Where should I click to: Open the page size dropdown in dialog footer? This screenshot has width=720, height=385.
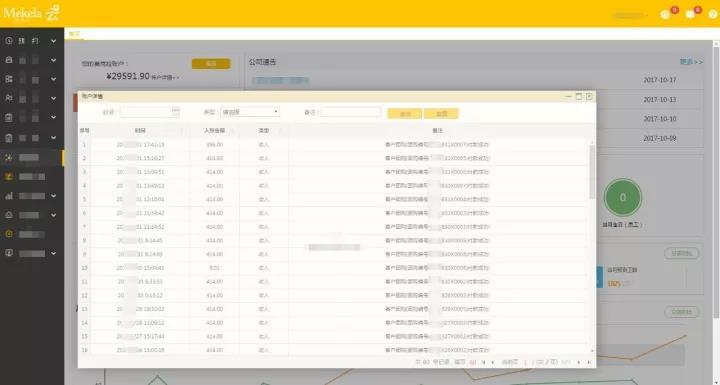(x=472, y=362)
